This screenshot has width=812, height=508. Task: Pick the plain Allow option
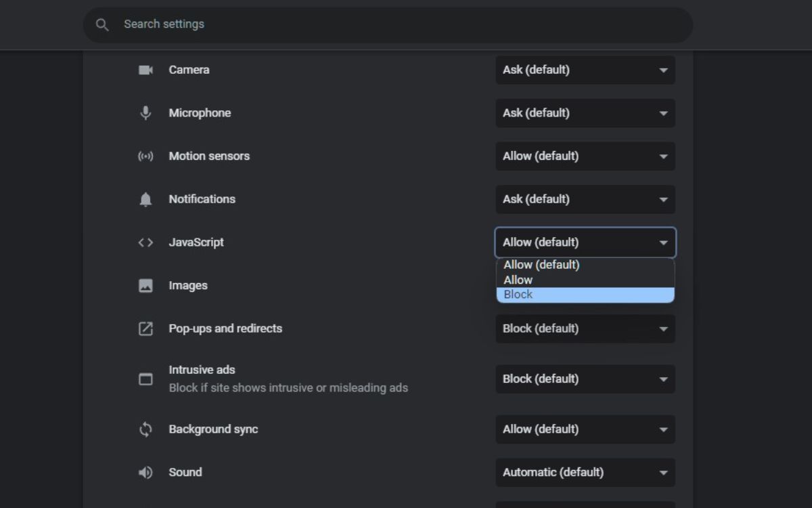tap(585, 280)
